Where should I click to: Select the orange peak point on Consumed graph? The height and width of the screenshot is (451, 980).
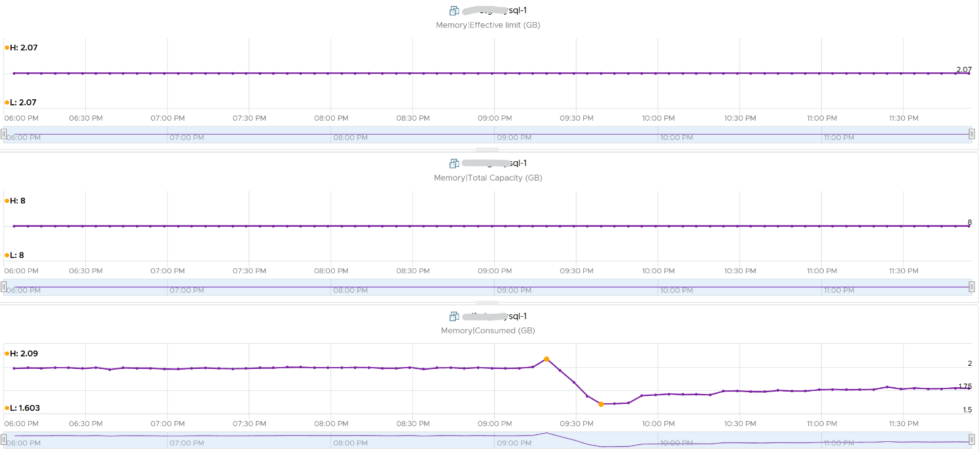click(546, 359)
